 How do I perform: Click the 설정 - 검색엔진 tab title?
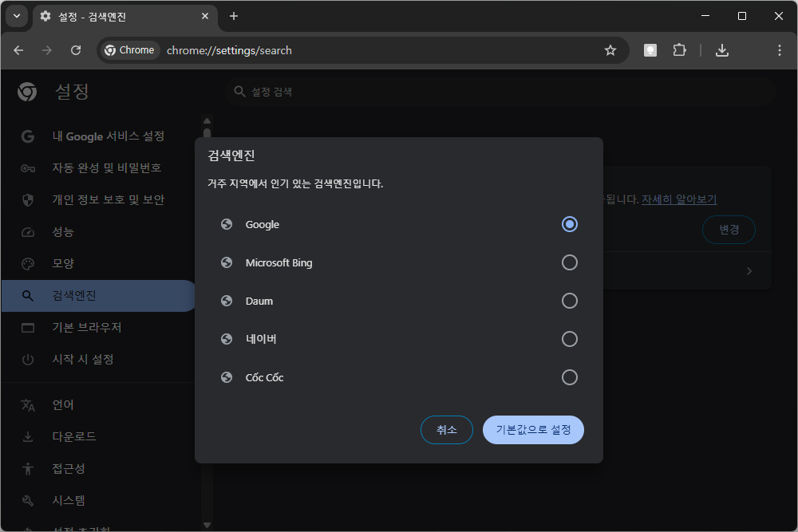click(92, 17)
